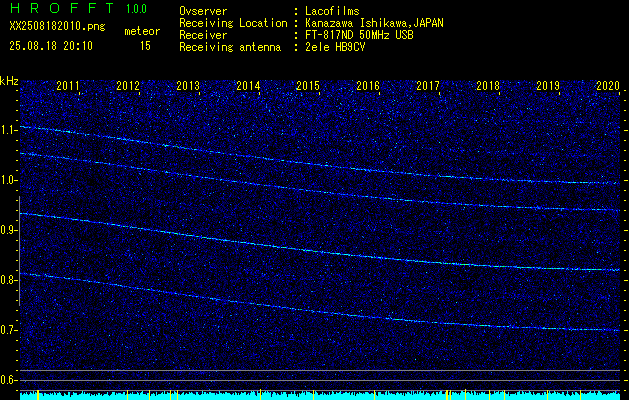Click the filename XX2508182010.png
Image resolution: width=629 pixels, height=400 pixels.
pyautogui.click(x=57, y=27)
